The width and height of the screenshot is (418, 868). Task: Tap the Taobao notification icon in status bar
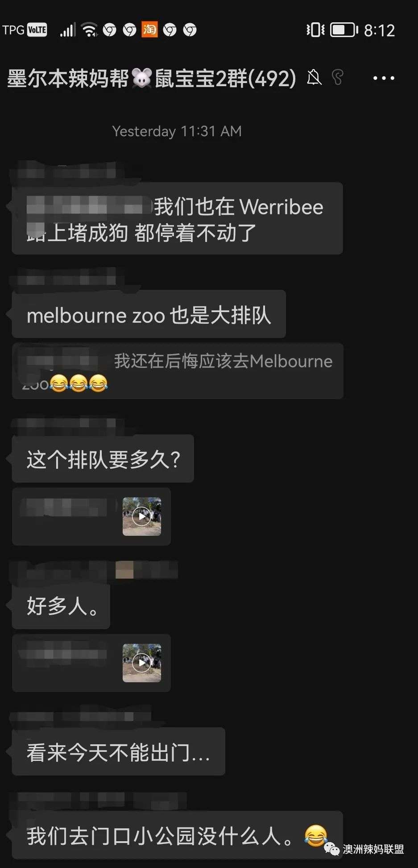(x=149, y=30)
